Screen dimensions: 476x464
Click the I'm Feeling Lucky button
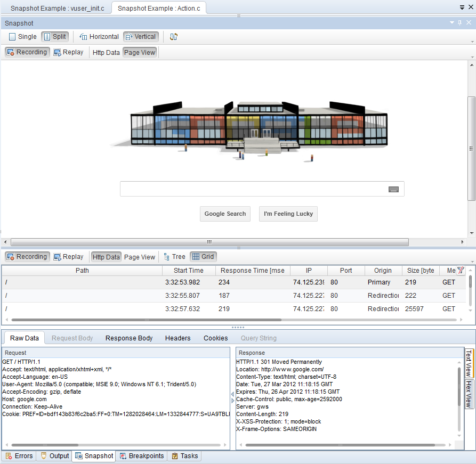[x=288, y=214]
